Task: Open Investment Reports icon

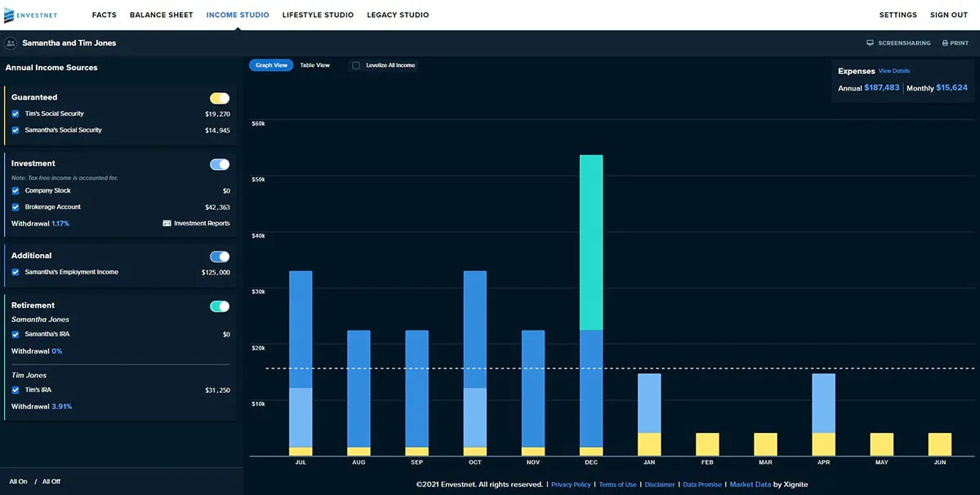Action: 167,223
